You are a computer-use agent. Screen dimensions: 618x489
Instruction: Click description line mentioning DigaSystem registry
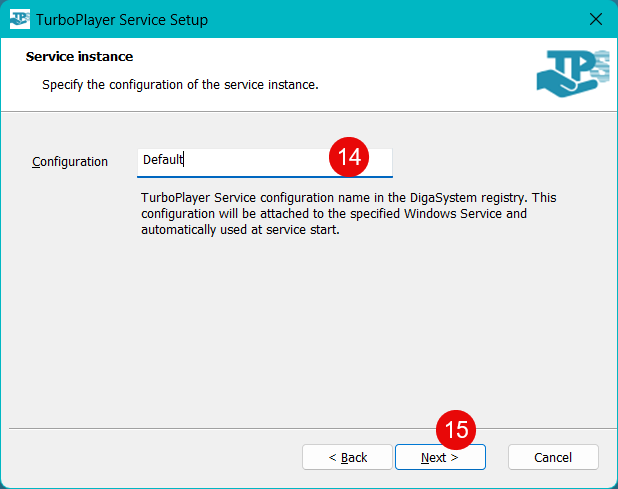(348, 198)
